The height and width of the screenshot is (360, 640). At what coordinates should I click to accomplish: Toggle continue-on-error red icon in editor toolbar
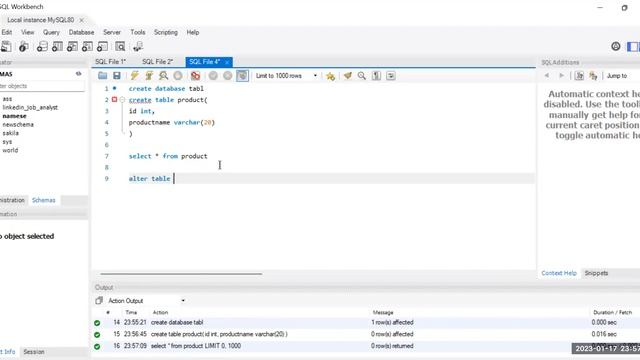[x=196, y=76]
